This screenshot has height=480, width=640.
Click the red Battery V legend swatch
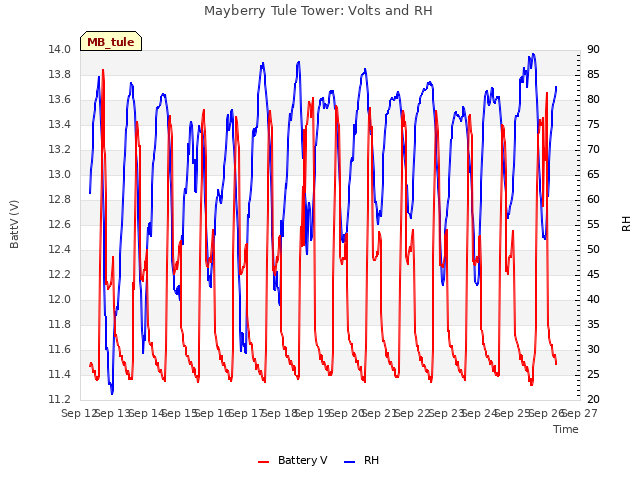point(264,462)
